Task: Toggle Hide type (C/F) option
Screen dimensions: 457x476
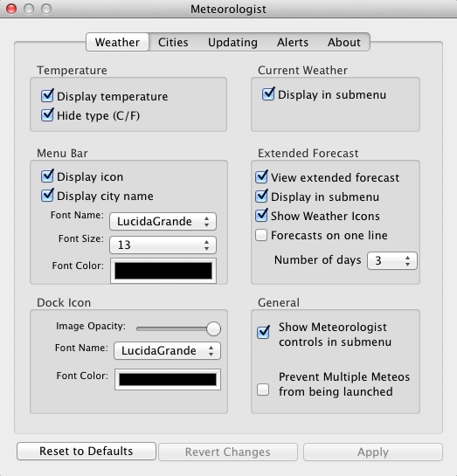Action: point(48,115)
